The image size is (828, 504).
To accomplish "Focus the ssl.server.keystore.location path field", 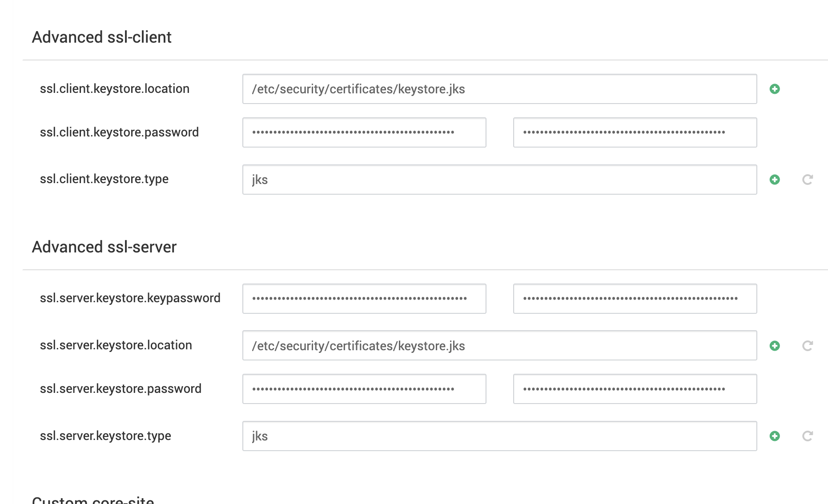I will pos(499,345).
